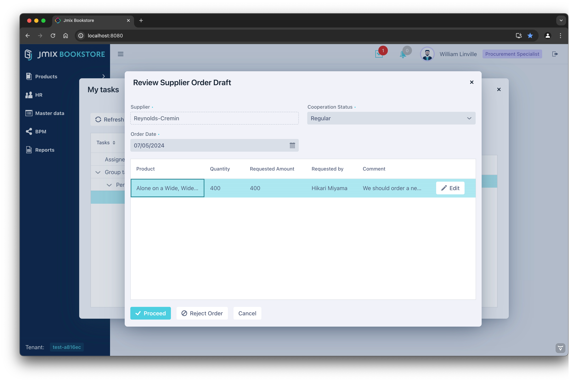Open the Reports sidebar menu
Screen dimensions: 588x382
click(44, 150)
